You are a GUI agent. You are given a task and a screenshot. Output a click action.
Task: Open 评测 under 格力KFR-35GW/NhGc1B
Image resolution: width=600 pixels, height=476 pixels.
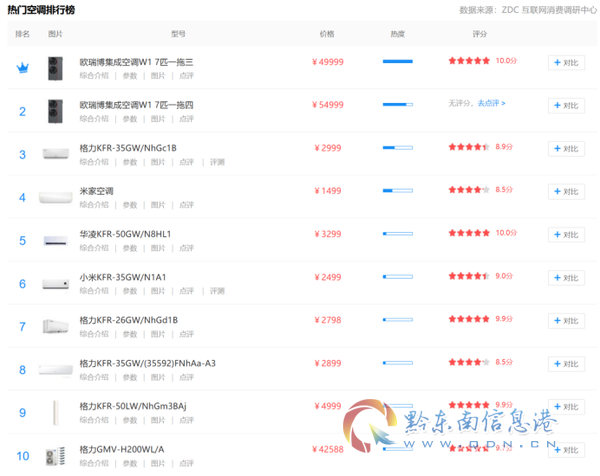point(217,162)
